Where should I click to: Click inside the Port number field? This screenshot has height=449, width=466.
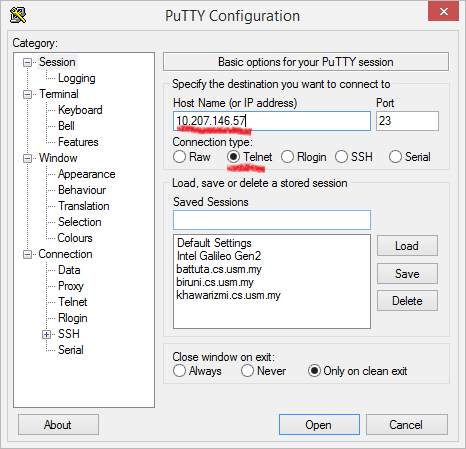point(407,121)
